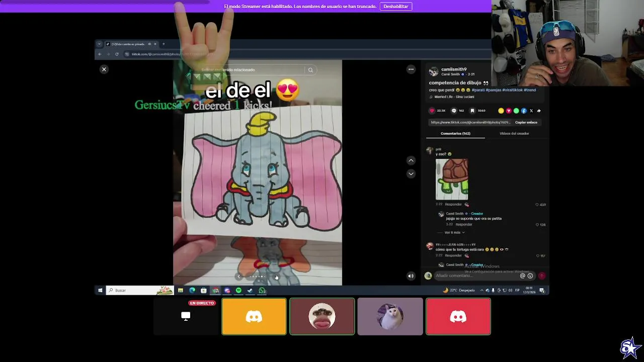Switch to the Videos del creador tab
Screen dimensions: 644x362
point(514,133)
